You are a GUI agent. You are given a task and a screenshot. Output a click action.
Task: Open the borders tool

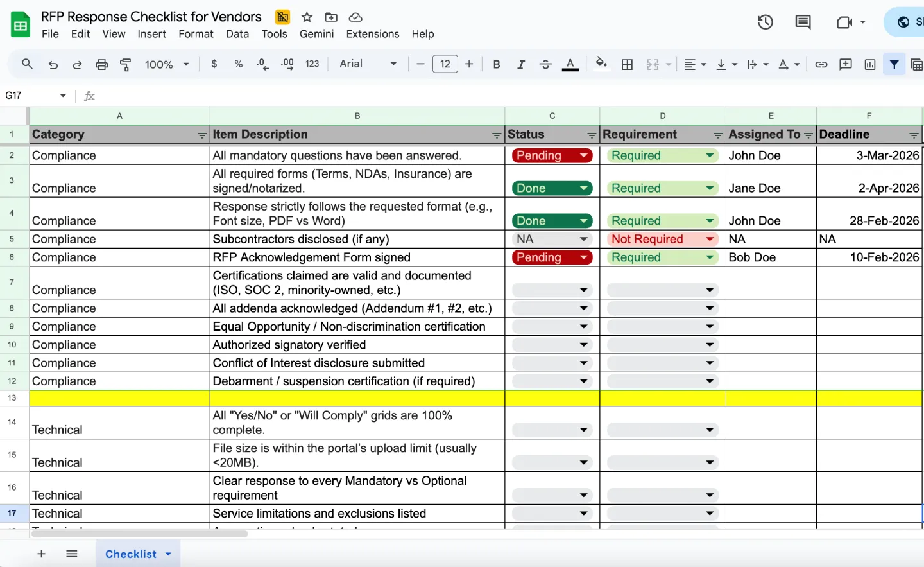click(x=628, y=64)
